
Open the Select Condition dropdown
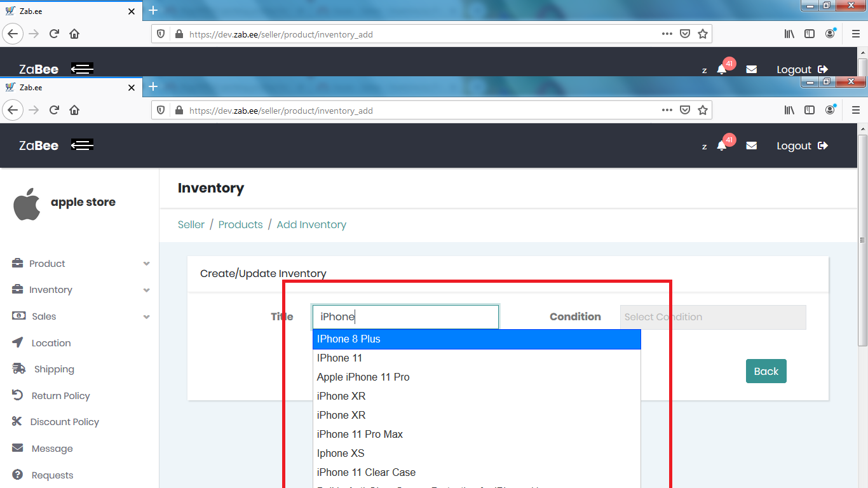[x=713, y=317]
